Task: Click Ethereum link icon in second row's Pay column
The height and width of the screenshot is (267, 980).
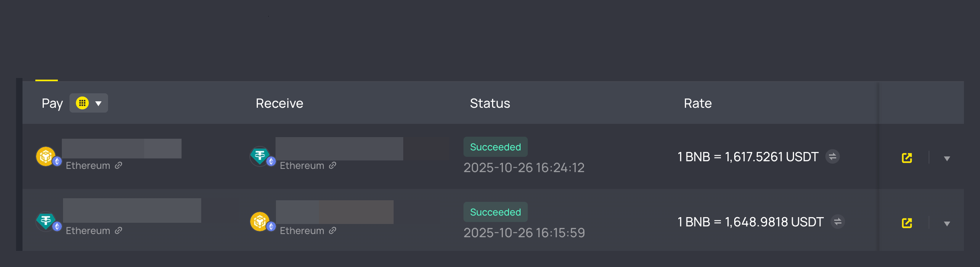Action: [118, 230]
